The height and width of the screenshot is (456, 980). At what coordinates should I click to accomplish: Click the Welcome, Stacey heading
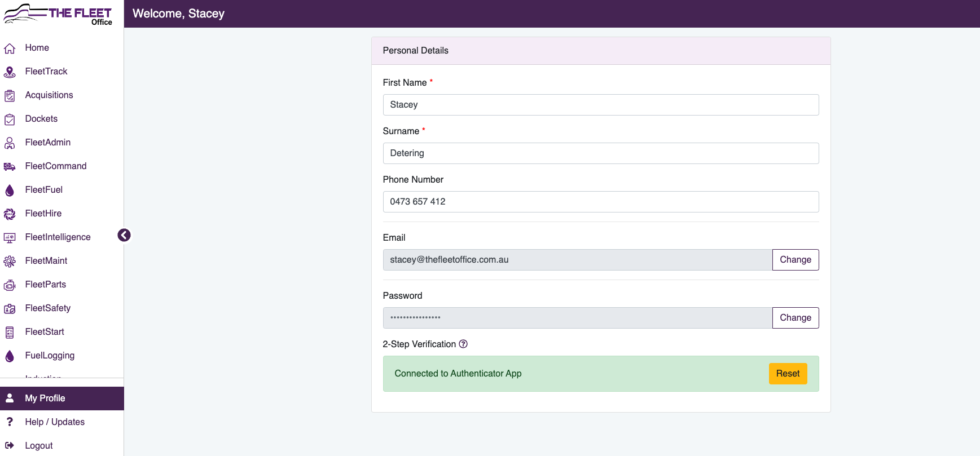178,14
